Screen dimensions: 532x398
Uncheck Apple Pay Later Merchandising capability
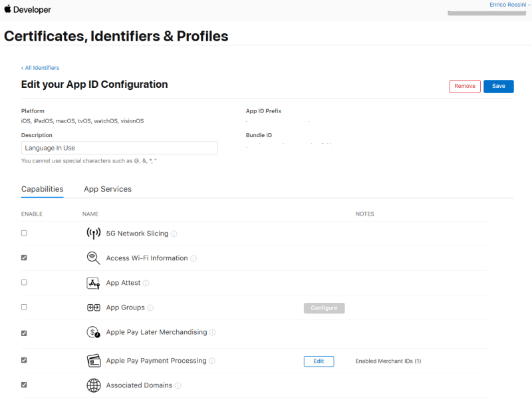click(24, 333)
